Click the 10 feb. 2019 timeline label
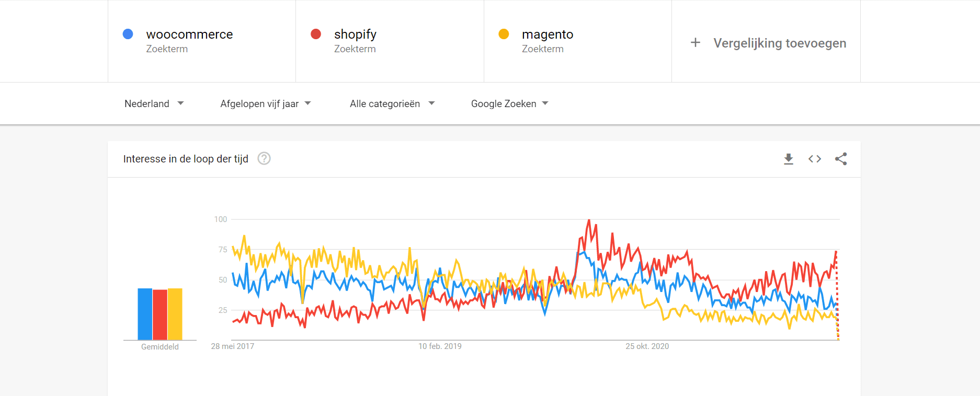 coord(440,346)
